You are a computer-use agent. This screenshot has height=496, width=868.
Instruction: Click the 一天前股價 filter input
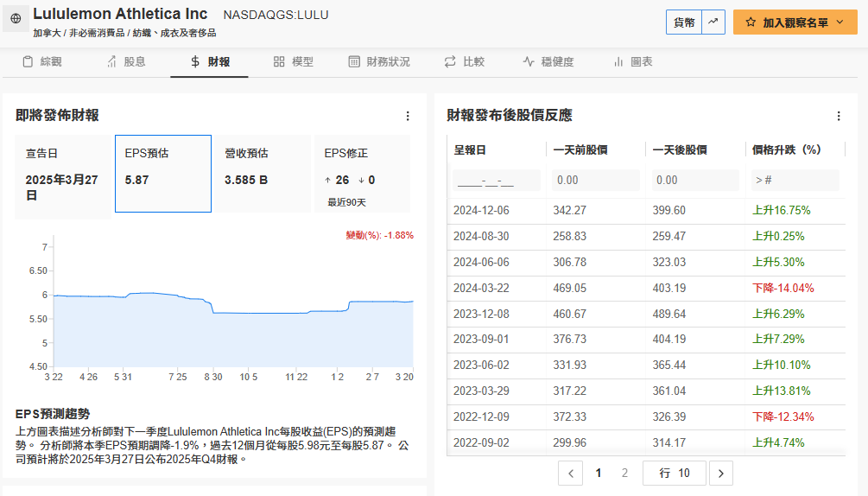596,180
